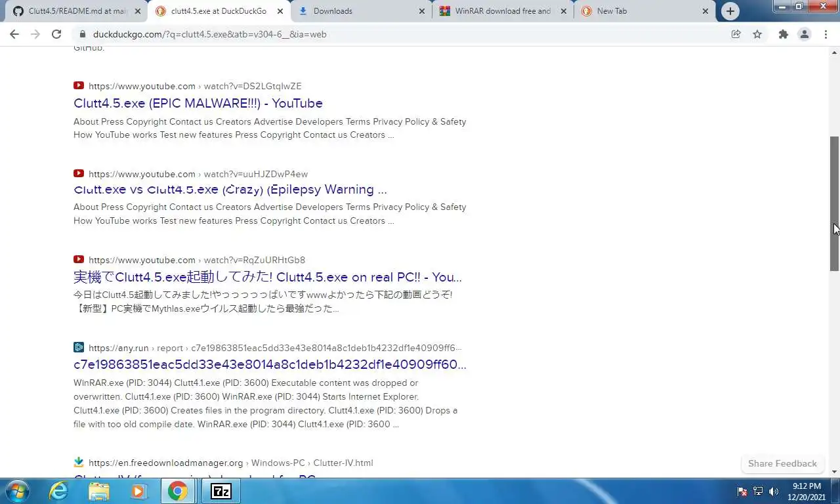Open the Chrome three-dot menu
Viewport: 840px width, 504px height.
point(826,34)
